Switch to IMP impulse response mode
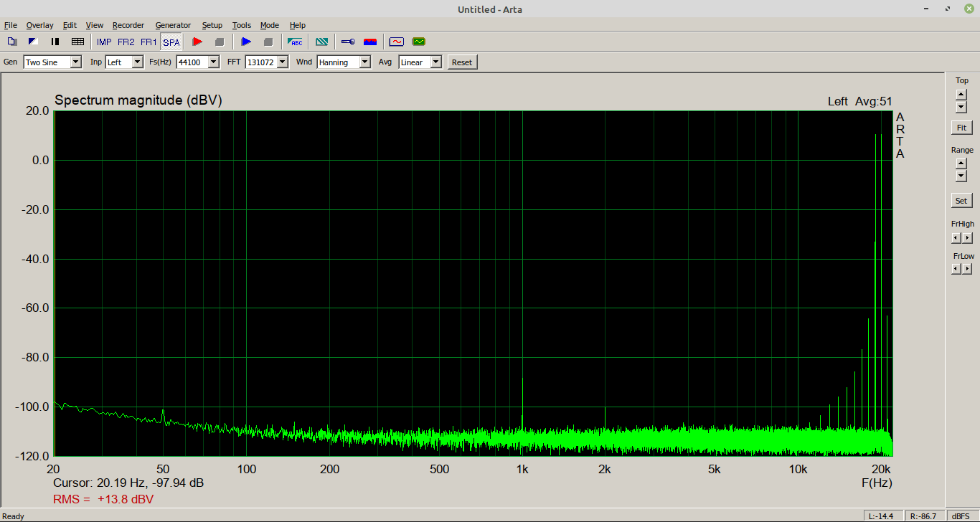Image resolution: width=980 pixels, height=522 pixels. [104, 42]
